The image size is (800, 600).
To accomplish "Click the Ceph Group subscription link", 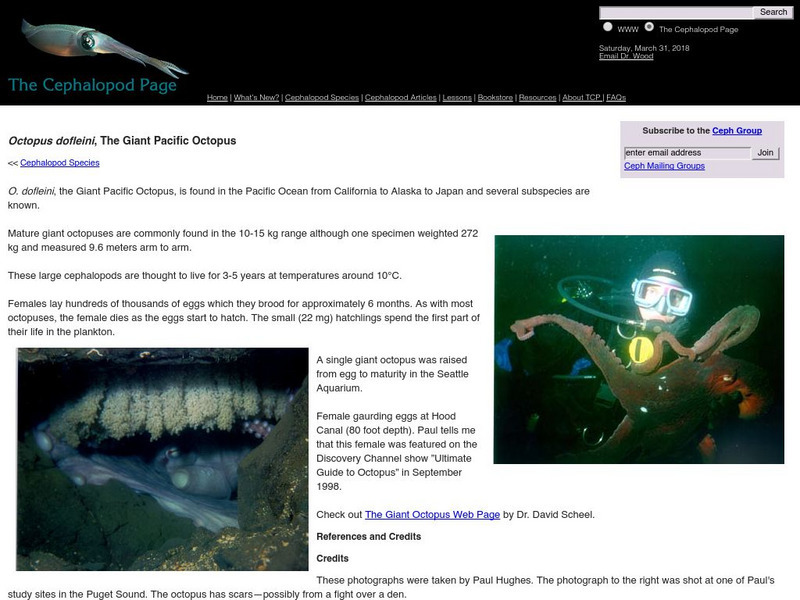I will [x=737, y=131].
